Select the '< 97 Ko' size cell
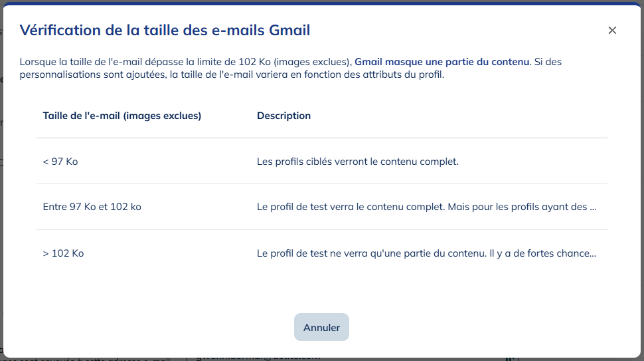644x361 pixels. click(x=60, y=162)
